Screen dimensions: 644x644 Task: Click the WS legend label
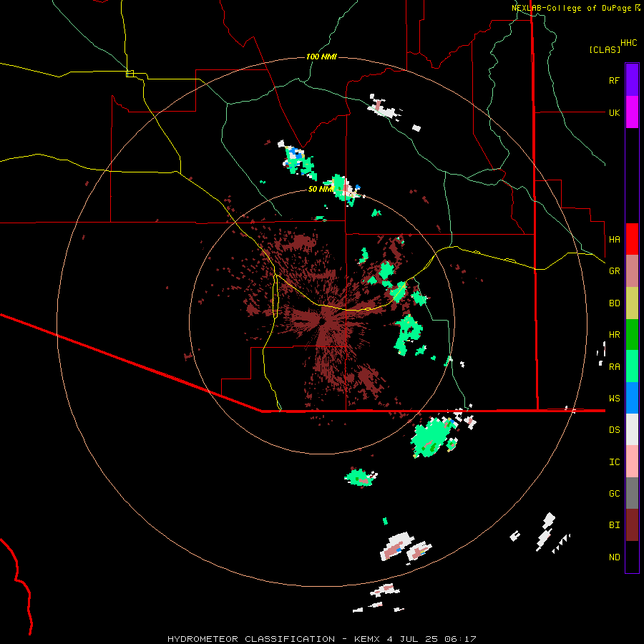coord(614,399)
